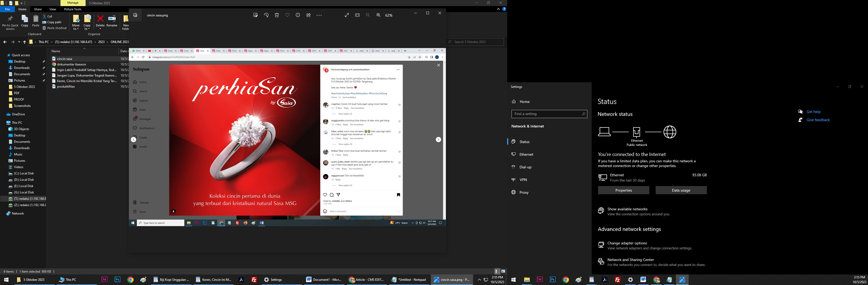
Task: Toggle the favorite heart in Photos toolbar
Action: pos(287,15)
